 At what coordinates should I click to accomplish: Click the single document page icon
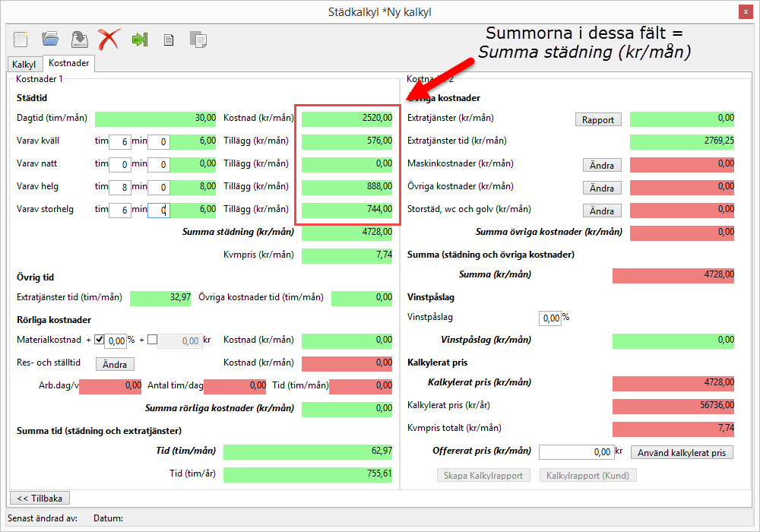(169, 40)
